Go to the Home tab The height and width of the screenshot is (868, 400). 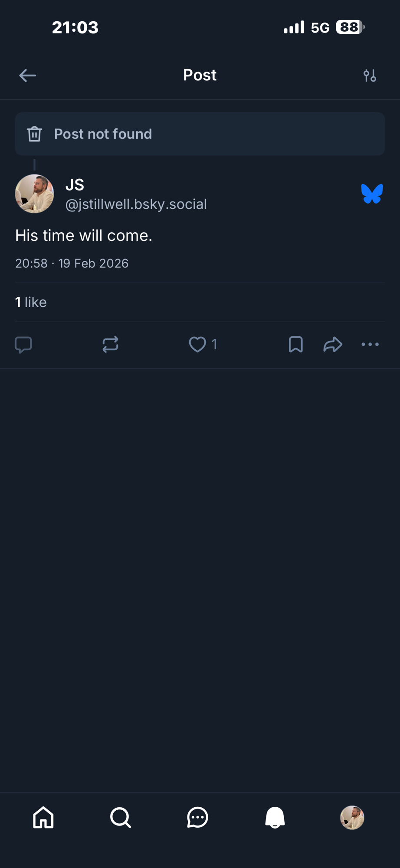click(43, 818)
